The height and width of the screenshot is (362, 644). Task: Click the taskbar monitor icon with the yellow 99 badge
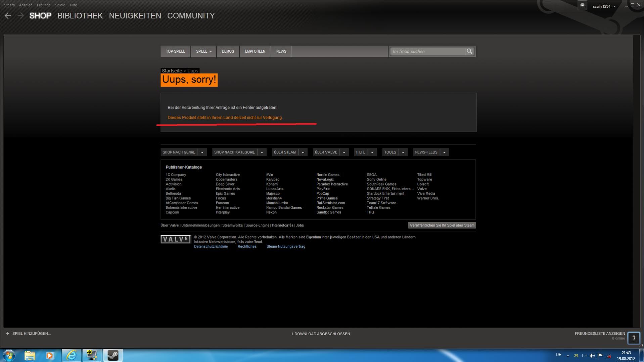(92, 355)
